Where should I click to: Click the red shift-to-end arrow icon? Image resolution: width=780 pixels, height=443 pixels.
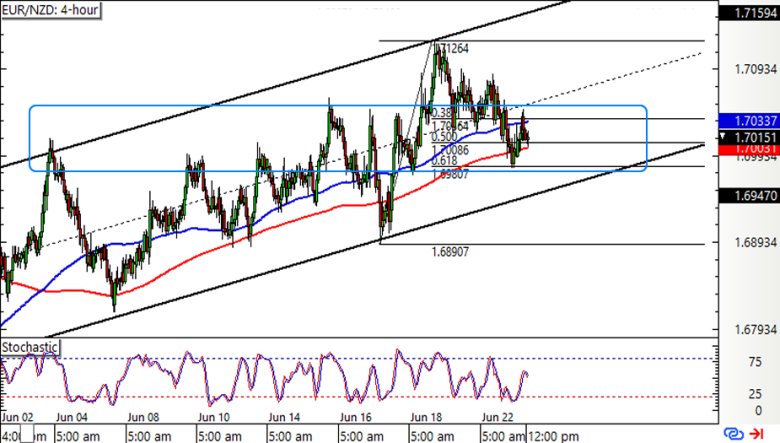point(757,434)
